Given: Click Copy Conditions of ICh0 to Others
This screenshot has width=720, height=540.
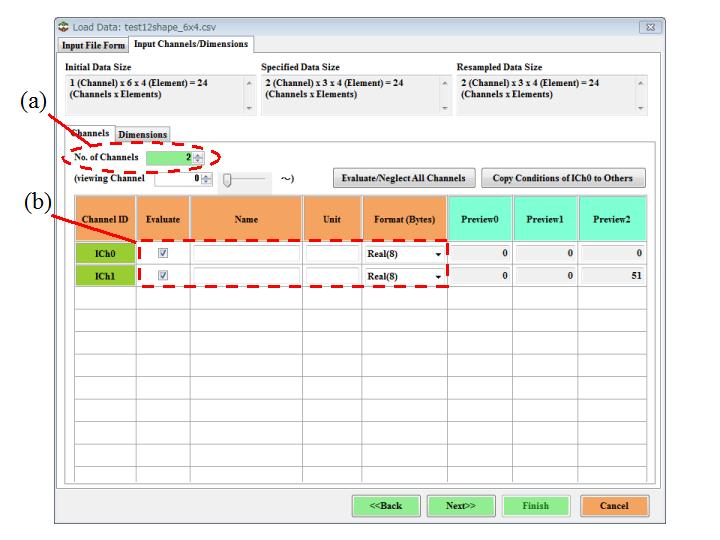Looking at the screenshot, I should [x=563, y=178].
